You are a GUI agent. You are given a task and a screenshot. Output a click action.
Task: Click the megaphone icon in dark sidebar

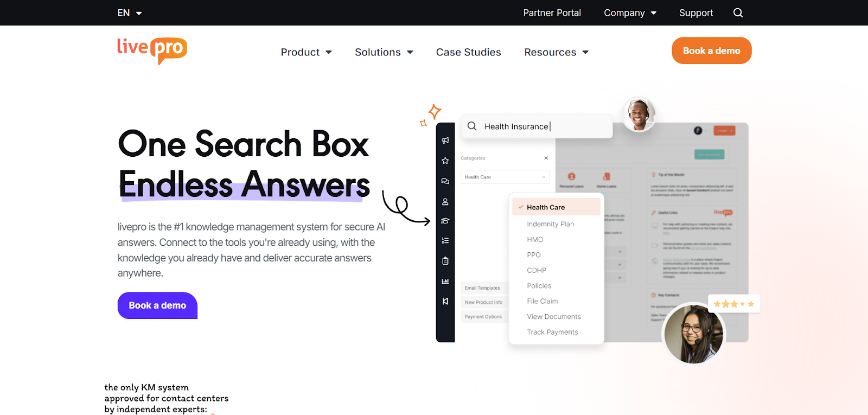tap(445, 141)
